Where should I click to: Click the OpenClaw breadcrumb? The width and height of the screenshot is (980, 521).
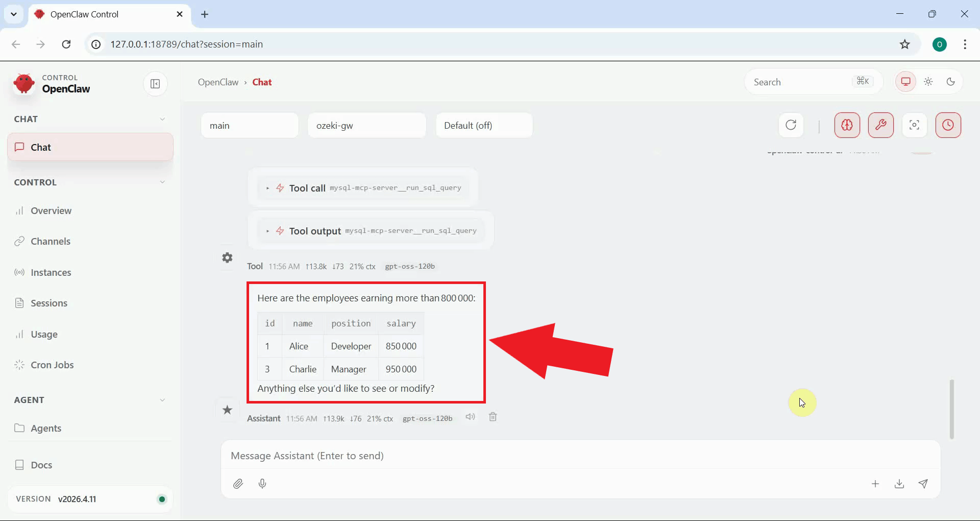(x=218, y=82)
